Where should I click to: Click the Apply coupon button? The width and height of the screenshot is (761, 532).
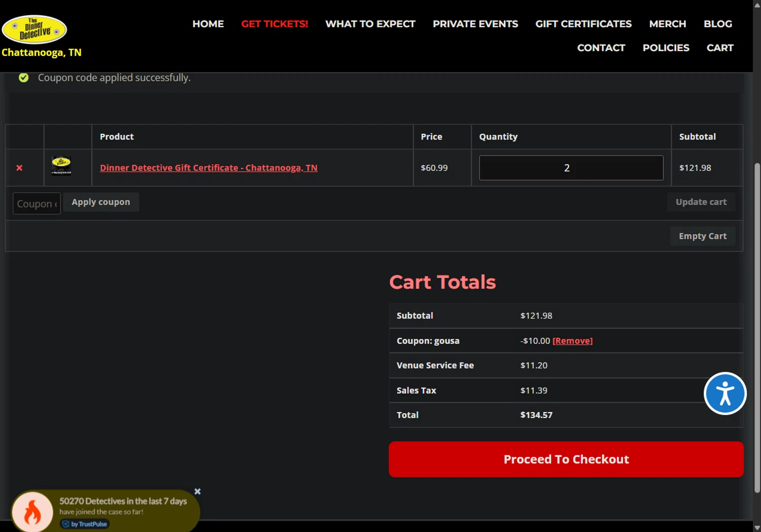point(101,202)
